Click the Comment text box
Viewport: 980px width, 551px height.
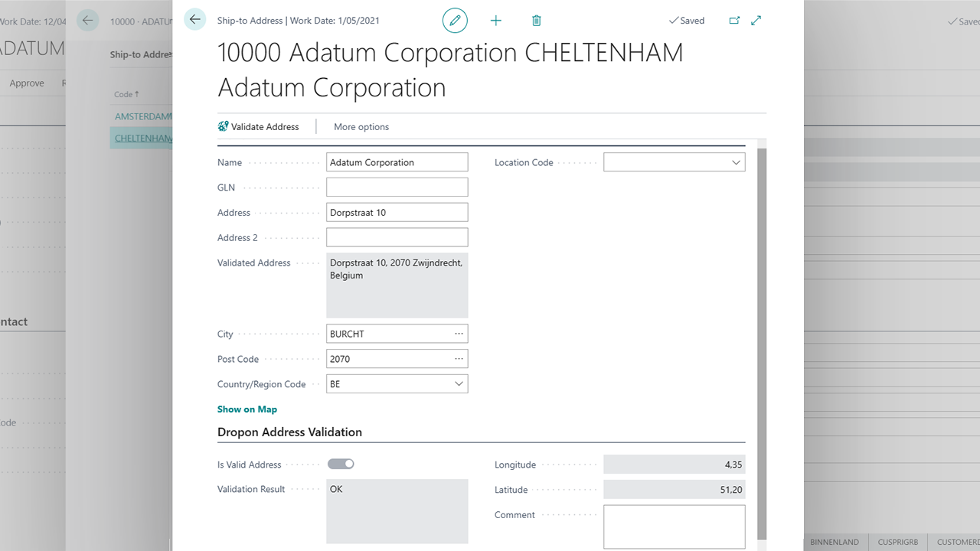(674, 527)
